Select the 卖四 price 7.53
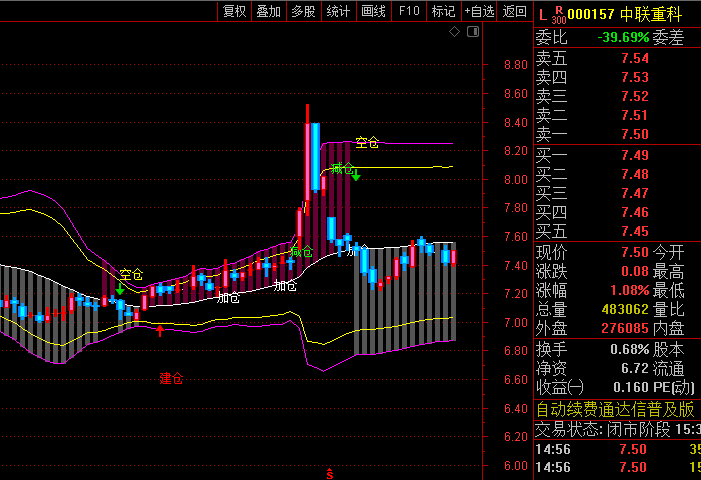The image size is (701, 480). click(x=635, y=77)
